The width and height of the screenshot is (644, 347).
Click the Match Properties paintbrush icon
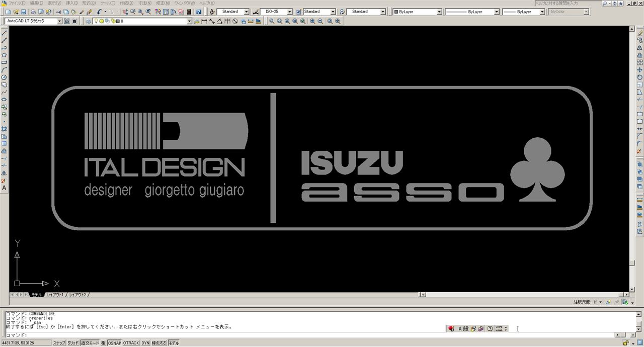coord(89,12)
